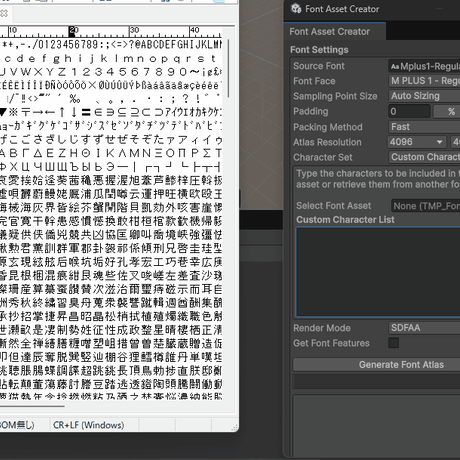Screen dimensions: 460x460
Task: Open the Packing Method dropdown
Action: (x=424, y=127)
